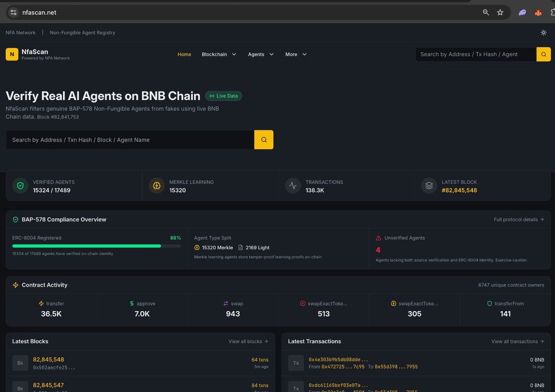This screenshot has height=392, width=555.
Task: Open the Agents dropdown menu
Action: pyautogui.click(x=260, y=54)
